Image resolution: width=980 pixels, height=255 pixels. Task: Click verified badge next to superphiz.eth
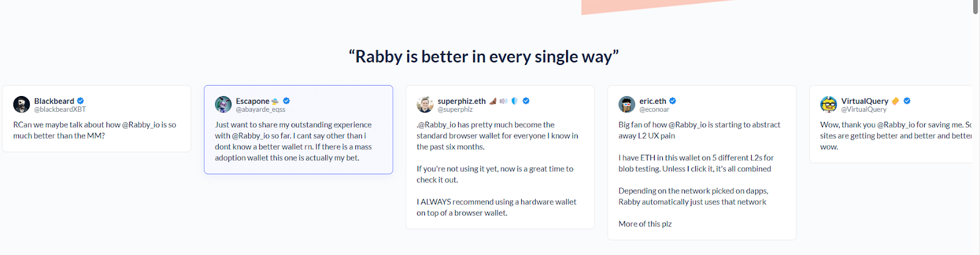tap(526, 101)
